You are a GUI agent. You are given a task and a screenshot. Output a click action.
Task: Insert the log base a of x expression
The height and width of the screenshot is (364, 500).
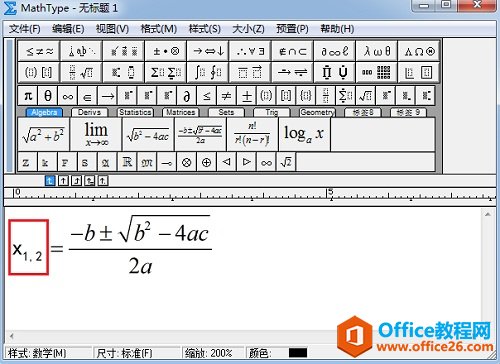click(304, 135)
